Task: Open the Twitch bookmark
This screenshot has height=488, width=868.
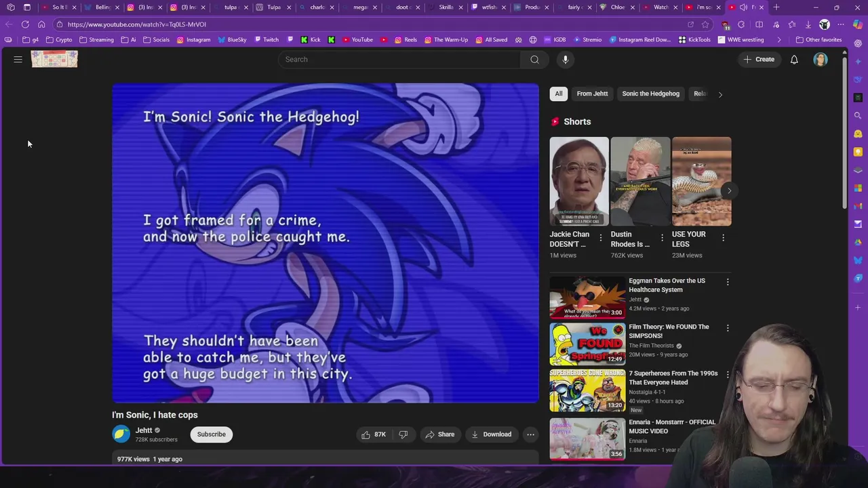Action: [x=266, y=40]
